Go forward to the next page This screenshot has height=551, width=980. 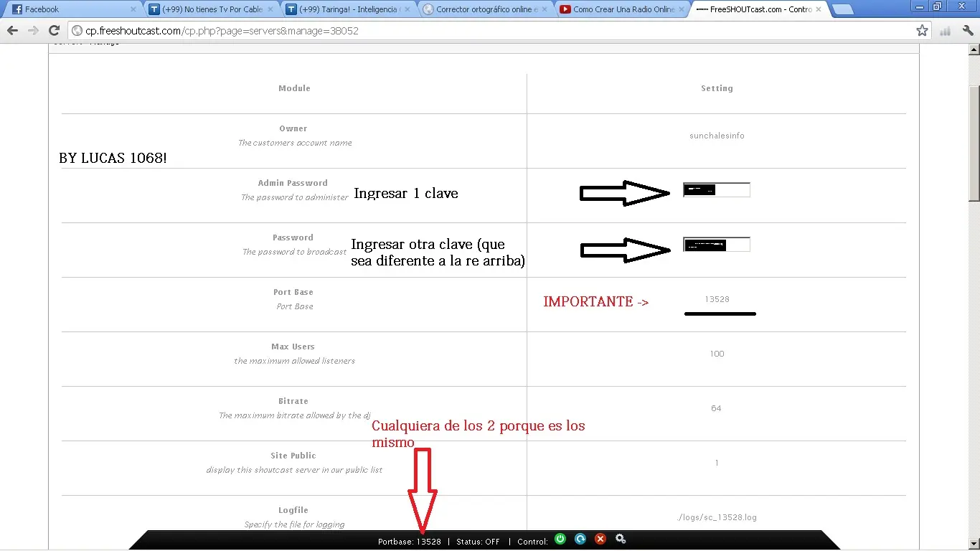pyautogui.click(x=33, y=31)
